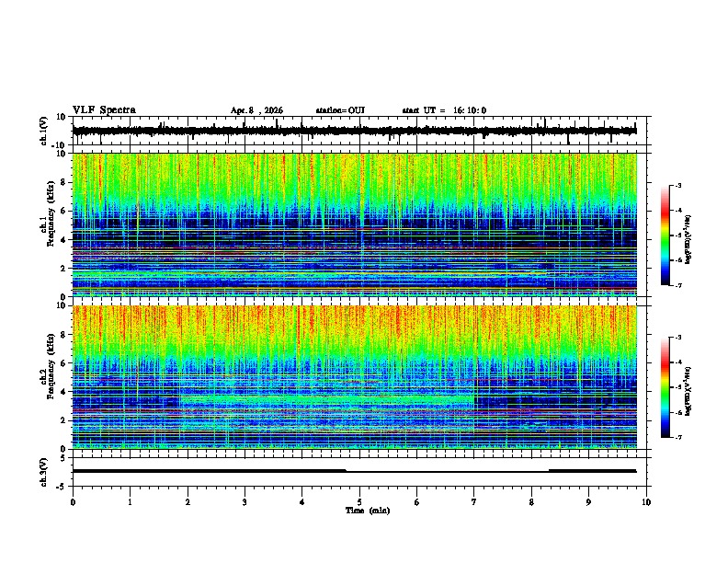
Task: Click the ch.2 spectrogram color bar
Action: point(665,387)
